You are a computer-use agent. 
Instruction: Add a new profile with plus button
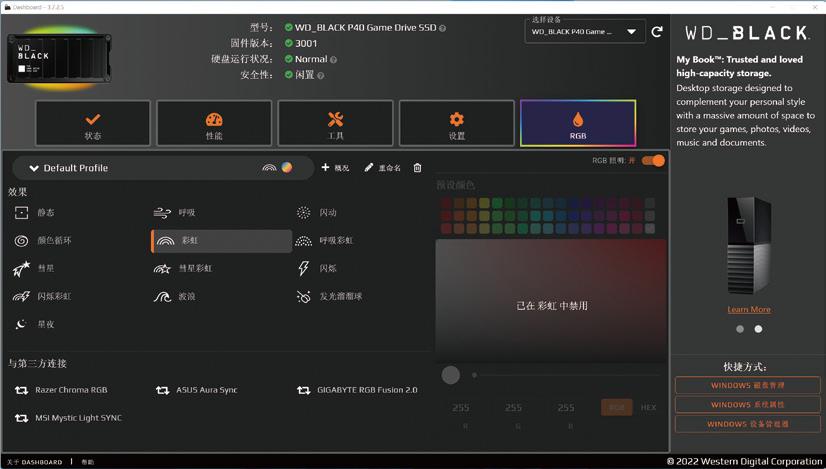pyautogui.click(x=335, y=168)
